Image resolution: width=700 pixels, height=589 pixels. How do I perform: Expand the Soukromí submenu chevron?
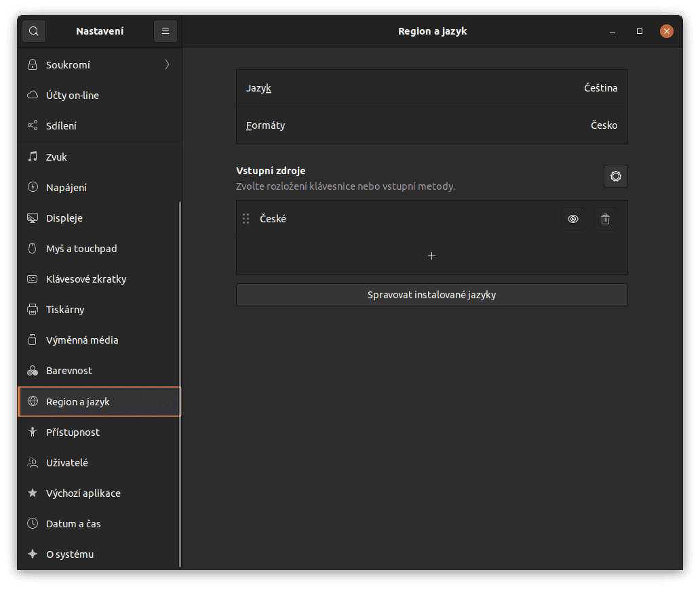click(167, 65)
